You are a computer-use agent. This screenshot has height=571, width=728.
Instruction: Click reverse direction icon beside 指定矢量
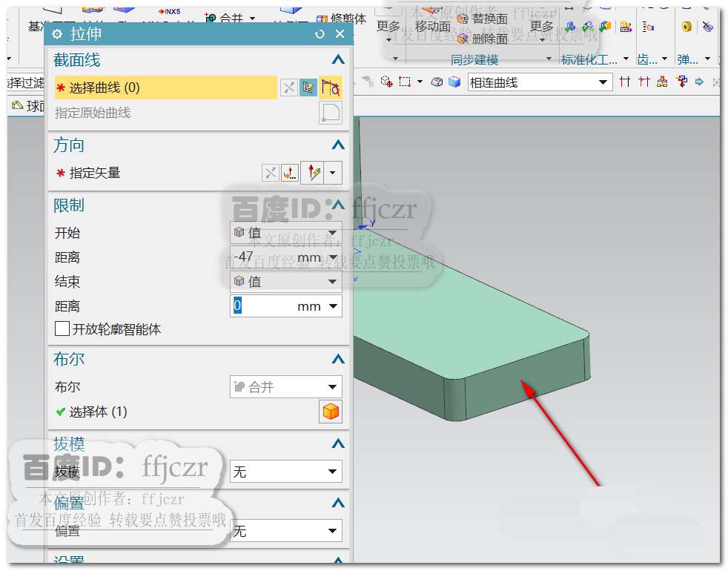click(x=270, y=173)
